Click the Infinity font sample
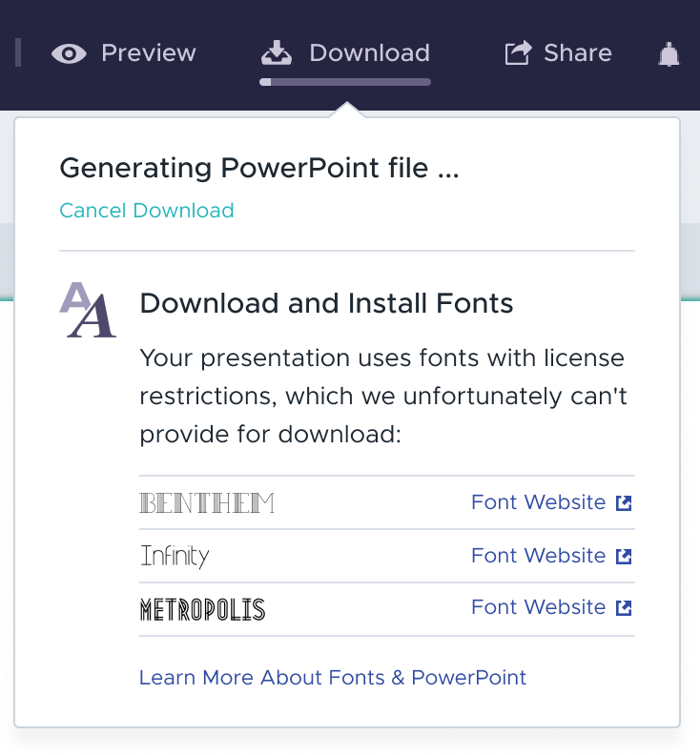Viewport: 700px width, 755px height. pyautogui.click(x=175, y=557)
